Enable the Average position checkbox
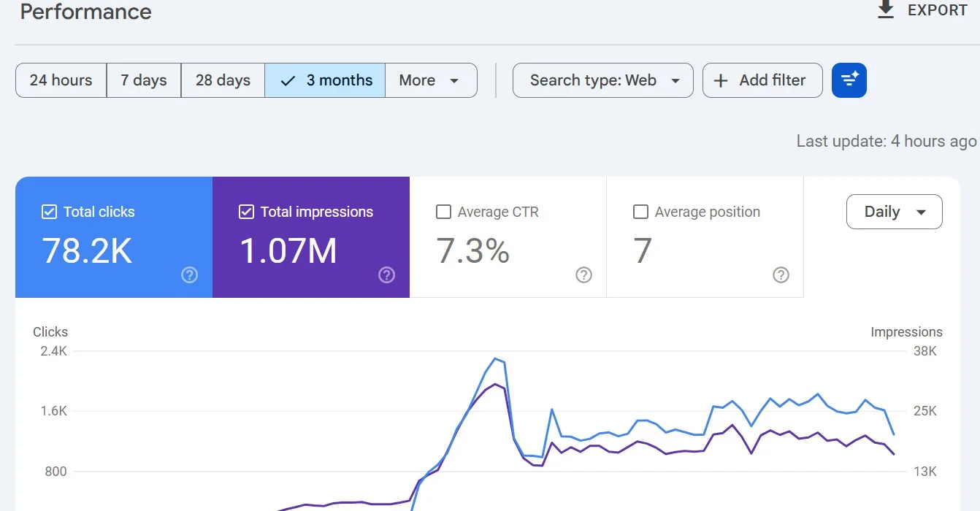Viewport: 980px width, 511px height. pos(640,212)
